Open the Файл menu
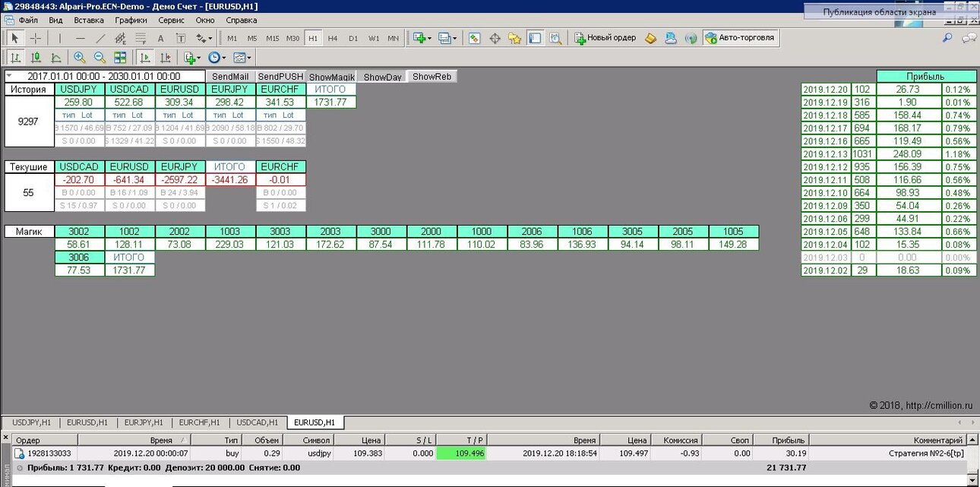 click(27, 21)
